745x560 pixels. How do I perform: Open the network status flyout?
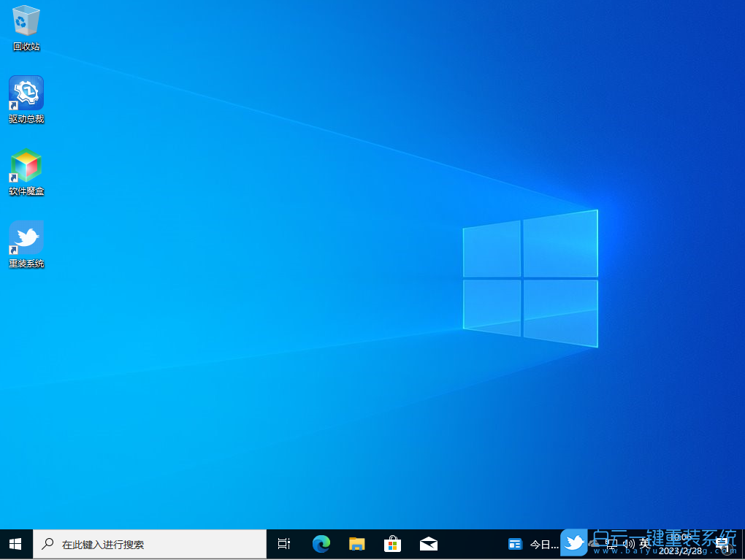click(x=611, y=543)
